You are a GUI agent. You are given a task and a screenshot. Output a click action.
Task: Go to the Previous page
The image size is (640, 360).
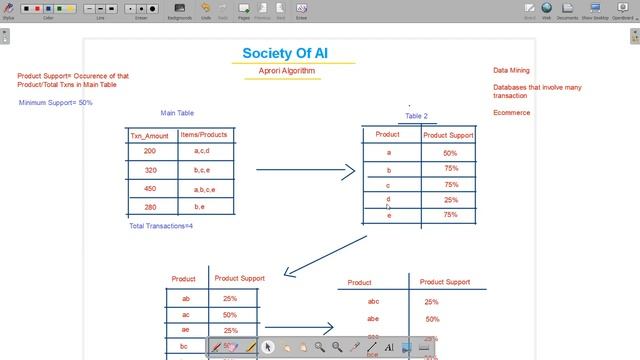(x=262, y=10)
